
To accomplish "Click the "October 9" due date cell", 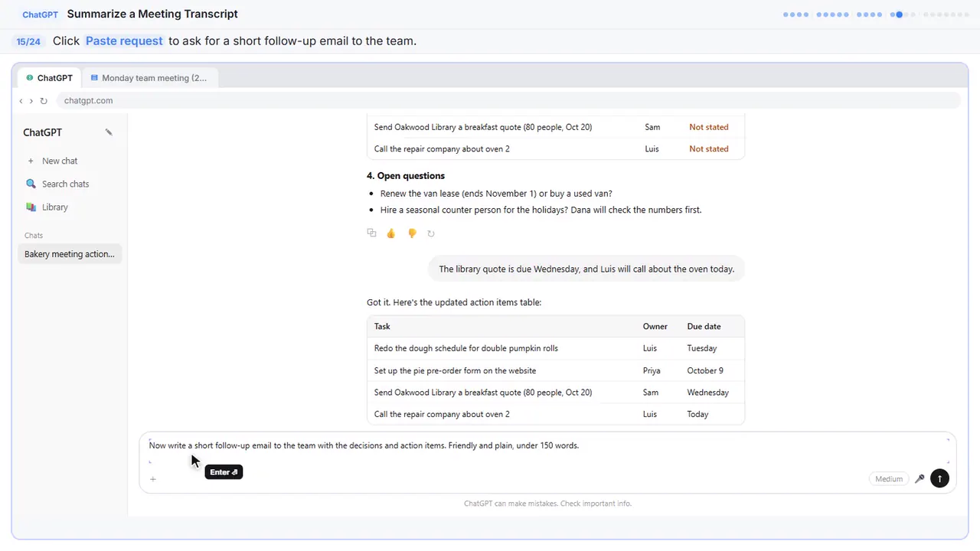I will tap(705, 370).
